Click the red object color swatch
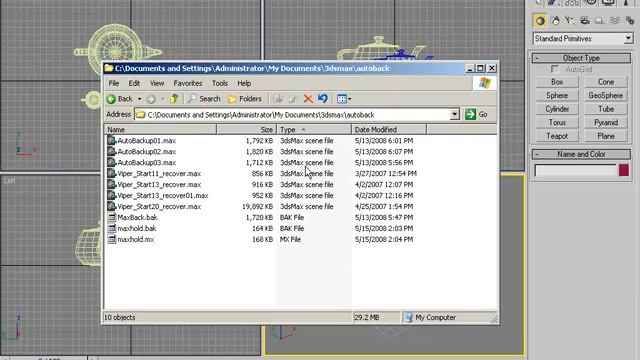The width and height of the screenshot is (640, 360). (x=624, y=170)
